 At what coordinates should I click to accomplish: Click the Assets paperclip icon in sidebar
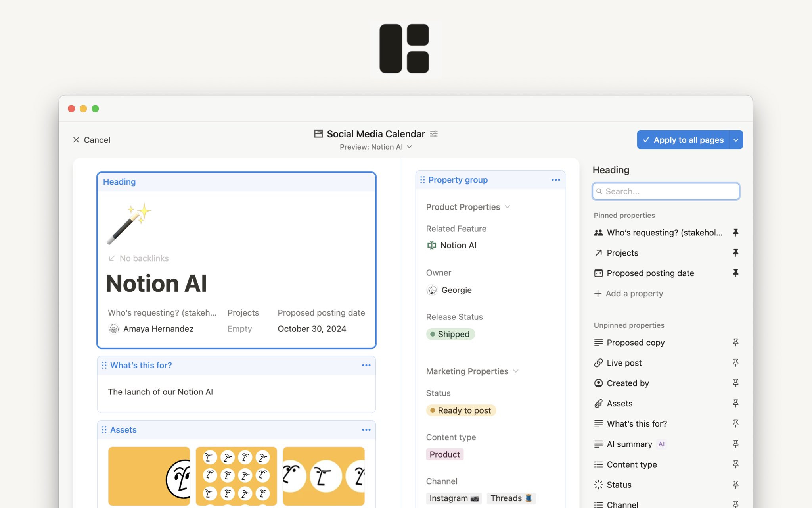(x=598, y=404)
